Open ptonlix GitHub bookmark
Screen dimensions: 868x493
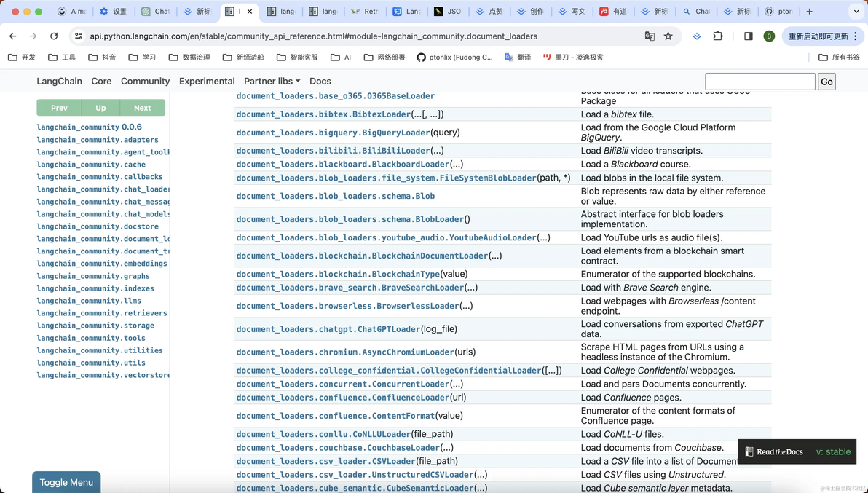pyautogui.click(x=454, y=57)
